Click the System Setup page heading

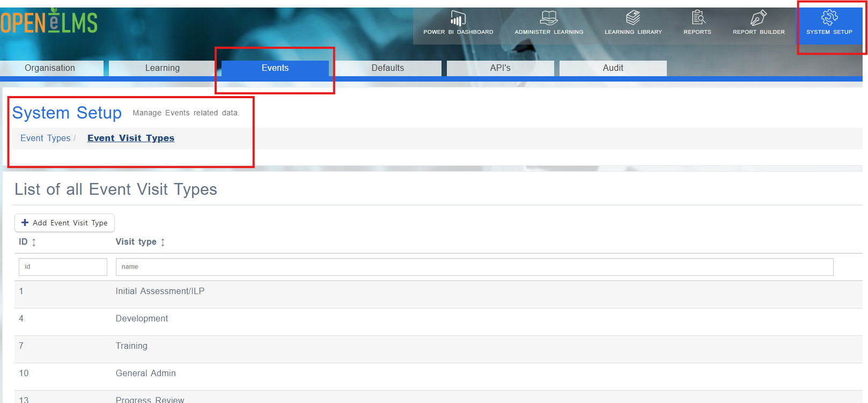[67, 113]
